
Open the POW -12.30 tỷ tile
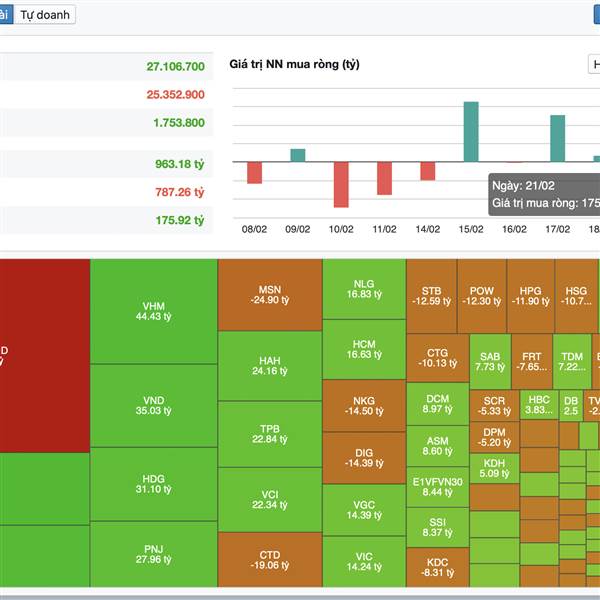point(482,296)
